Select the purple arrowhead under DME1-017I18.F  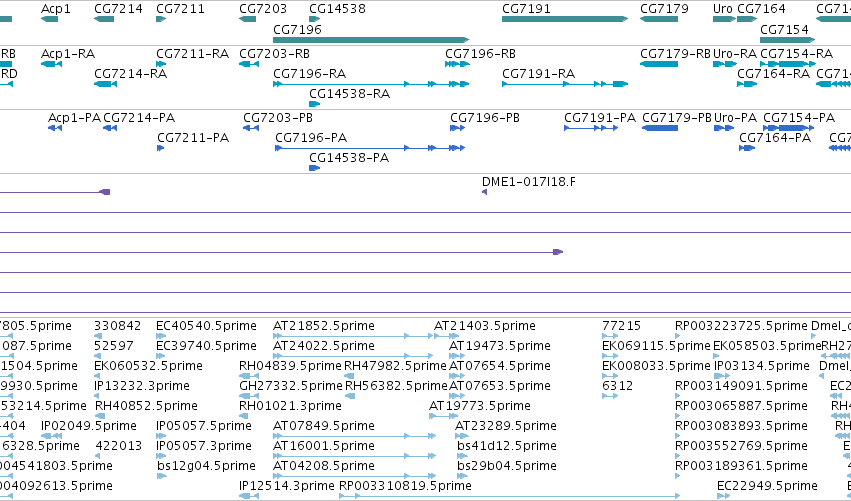pyautogui.click(x=485, y=192)
